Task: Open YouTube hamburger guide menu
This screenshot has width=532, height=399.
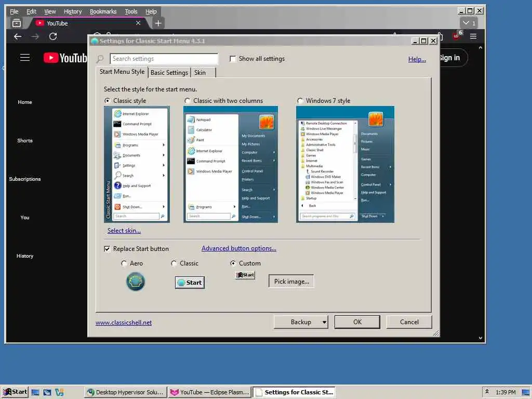Action: (25, 58)
